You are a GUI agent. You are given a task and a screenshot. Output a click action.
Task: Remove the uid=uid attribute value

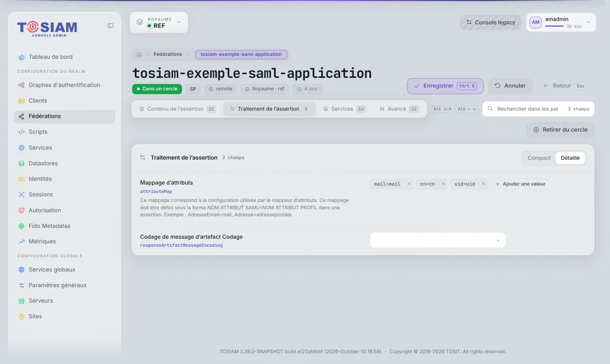(483, 184)
